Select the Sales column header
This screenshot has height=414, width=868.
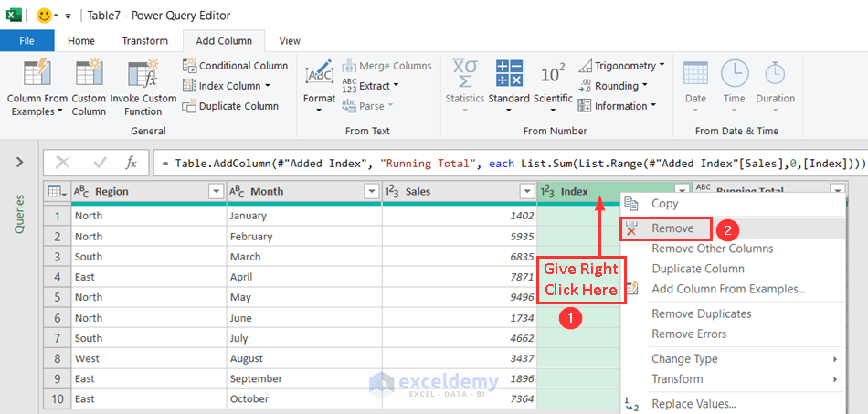point(460,192)
